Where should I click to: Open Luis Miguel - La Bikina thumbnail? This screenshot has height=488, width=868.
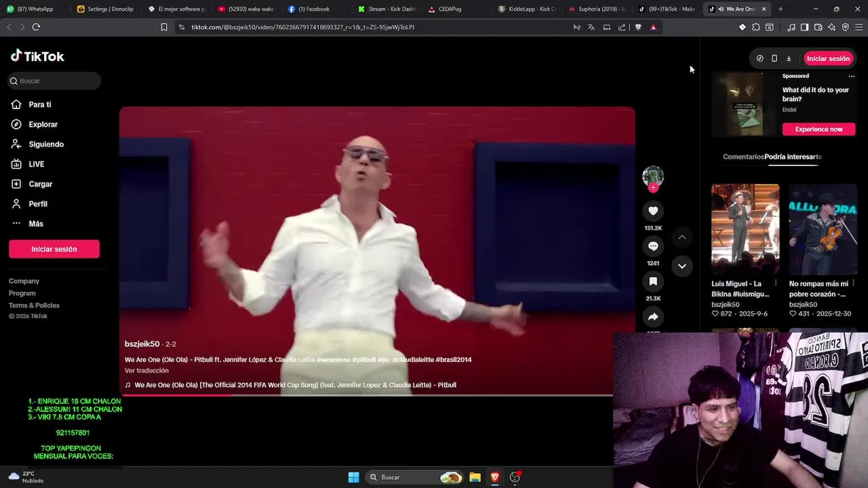[745, 228]
